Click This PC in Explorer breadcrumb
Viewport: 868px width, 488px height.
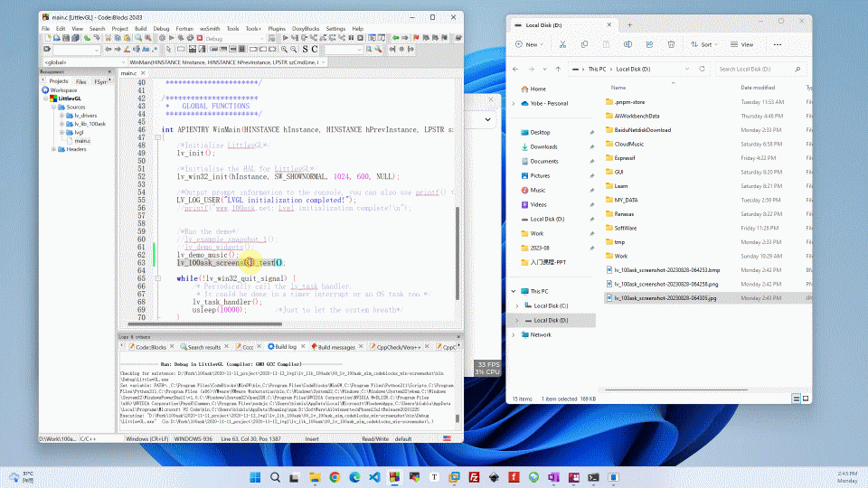coord(597,70)
